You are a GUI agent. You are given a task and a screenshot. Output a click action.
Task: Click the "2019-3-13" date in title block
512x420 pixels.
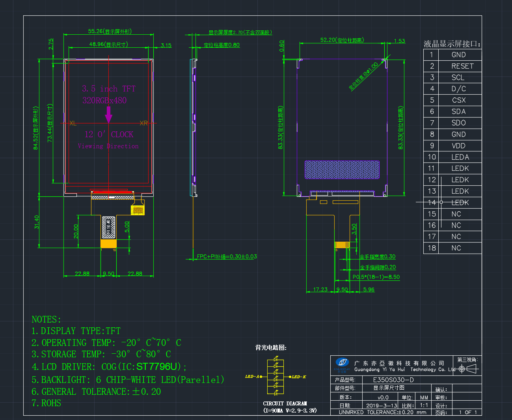pyautogui.click(x=382, y=405)
